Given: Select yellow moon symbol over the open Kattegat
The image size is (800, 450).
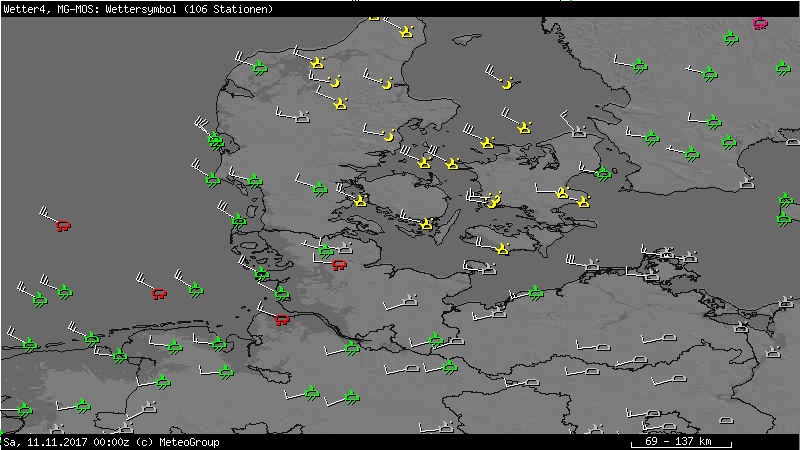Looking at the screenshot, I should click(x=507, y=83).
